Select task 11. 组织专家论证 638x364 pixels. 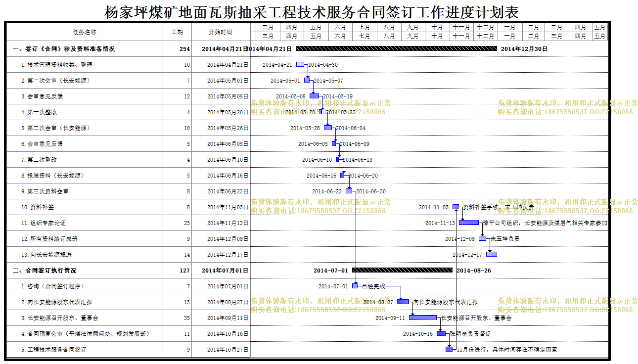point(44,223)
